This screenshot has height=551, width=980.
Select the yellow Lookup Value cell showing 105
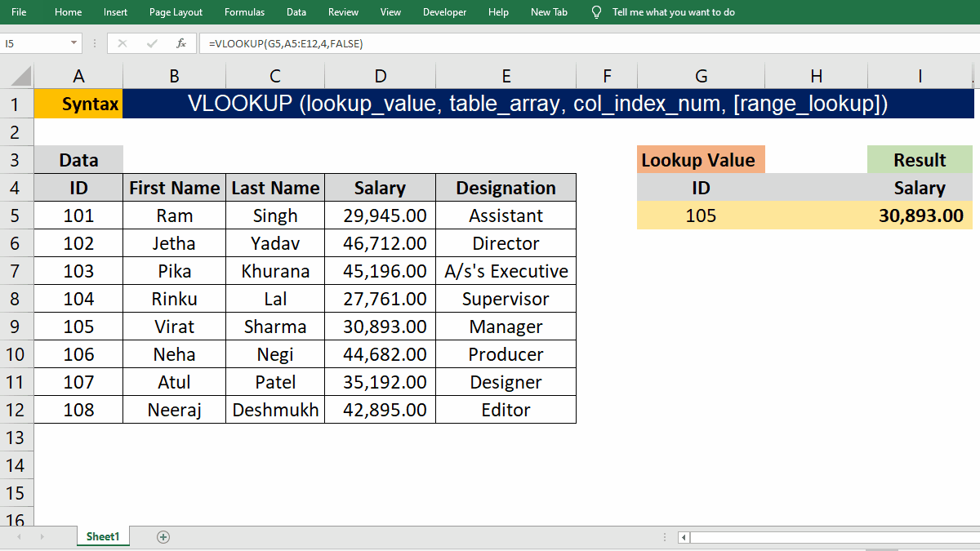[x=701, y=215]
